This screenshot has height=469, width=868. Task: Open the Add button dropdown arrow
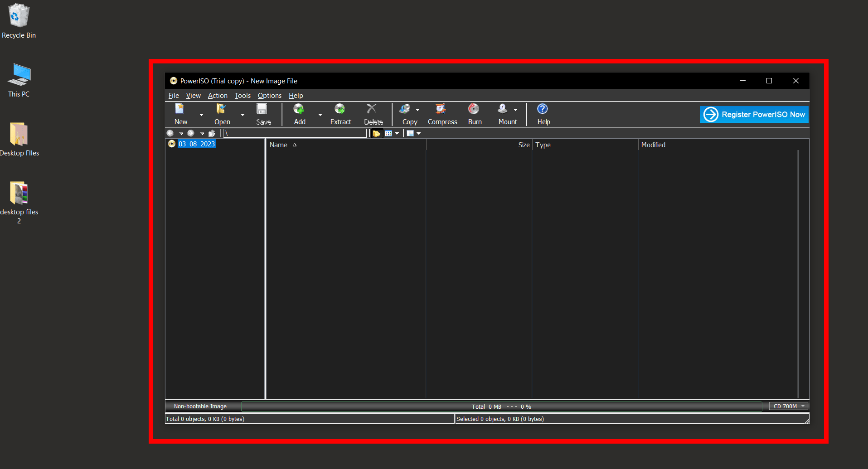320,115
